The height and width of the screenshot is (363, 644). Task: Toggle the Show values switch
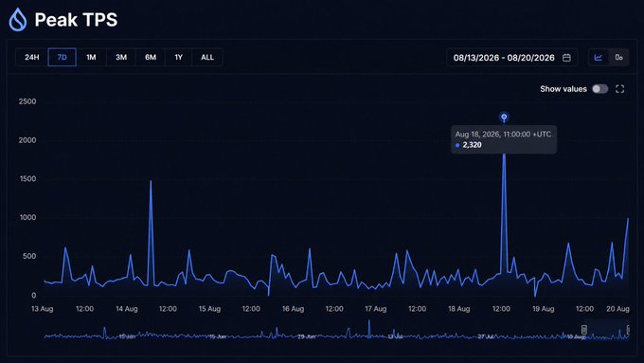[x=599, y=89]
